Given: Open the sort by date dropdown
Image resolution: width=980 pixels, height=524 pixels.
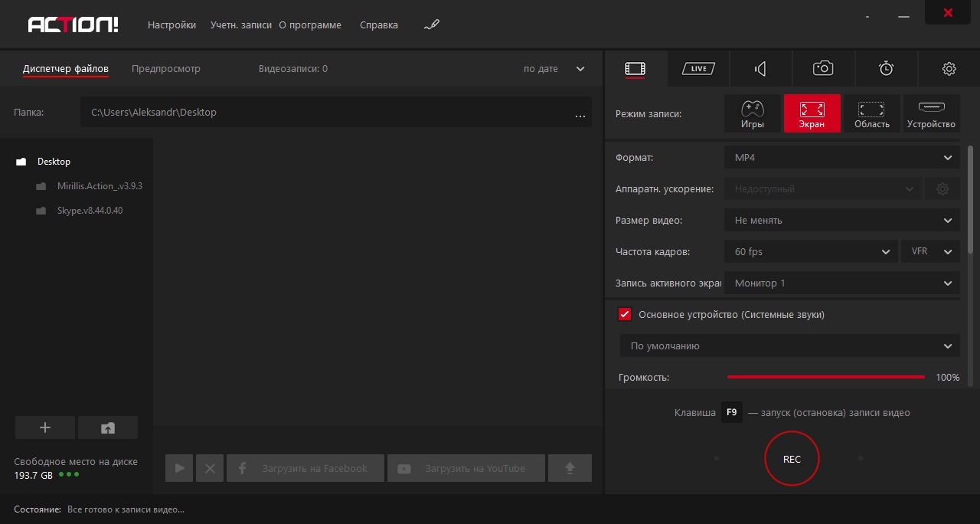Looking at the screenshot, I should click(x=554, y=69).
